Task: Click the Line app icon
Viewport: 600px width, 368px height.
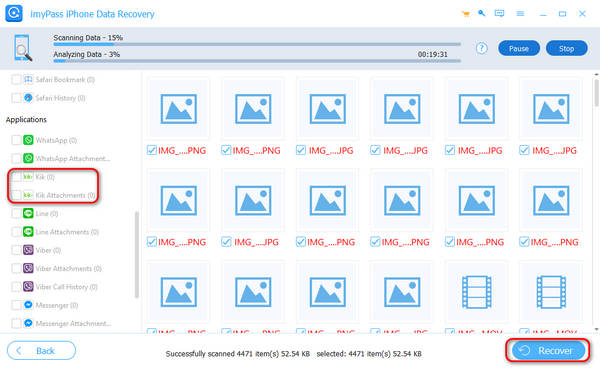Action: [28, 213]
